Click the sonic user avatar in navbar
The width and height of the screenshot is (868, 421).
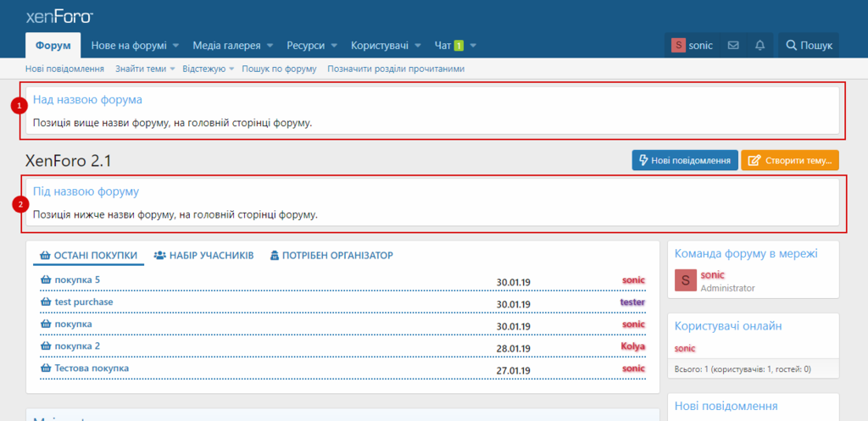point(678,45)
